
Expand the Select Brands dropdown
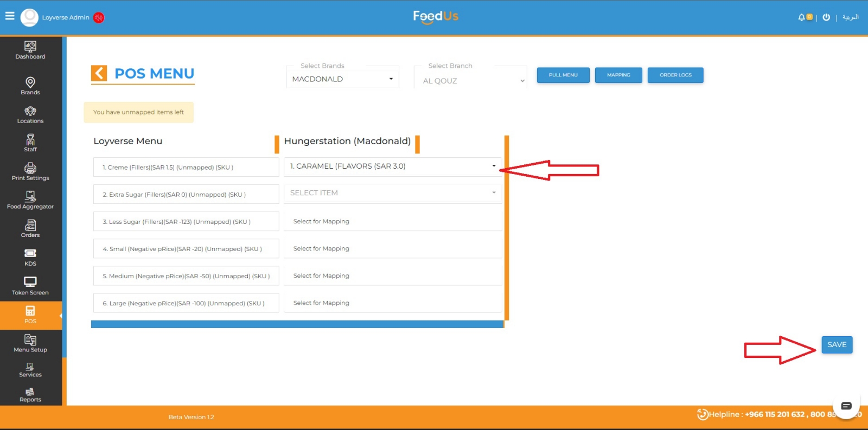click(x=342, y=79)
